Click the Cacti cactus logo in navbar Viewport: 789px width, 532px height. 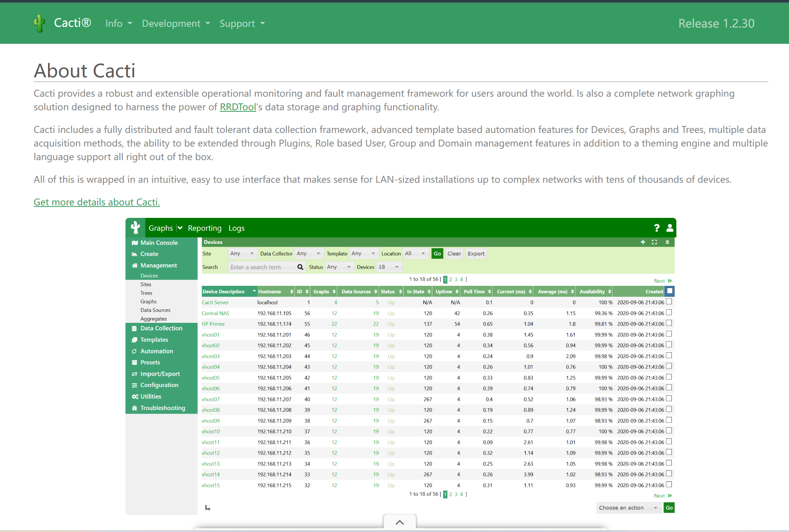39,23
